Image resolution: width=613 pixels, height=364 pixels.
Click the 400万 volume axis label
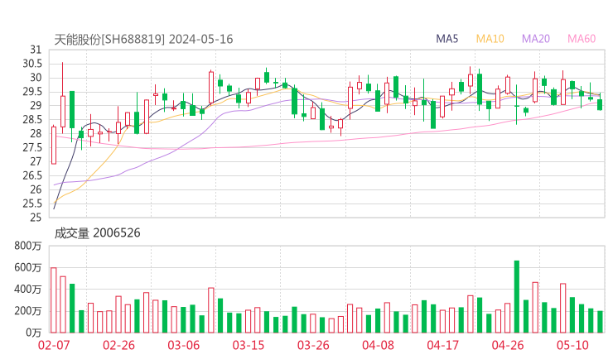tap(28, 290)
